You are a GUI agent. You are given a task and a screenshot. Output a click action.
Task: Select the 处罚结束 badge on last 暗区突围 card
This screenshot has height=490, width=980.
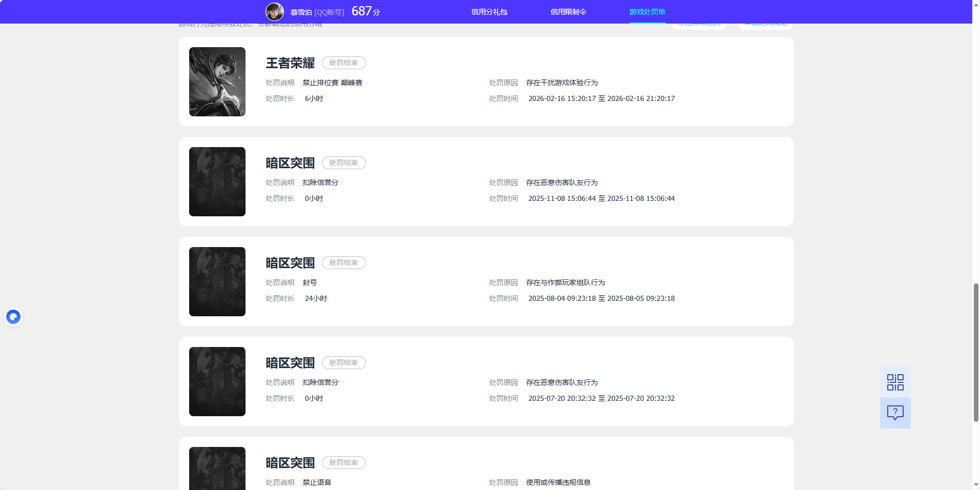tap(343, 462)
